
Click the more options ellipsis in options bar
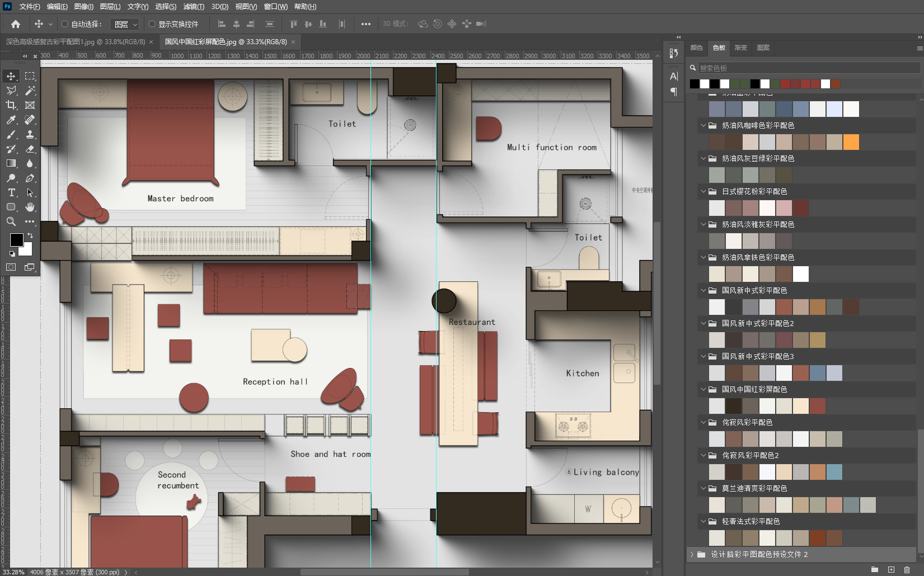[366, 24]
